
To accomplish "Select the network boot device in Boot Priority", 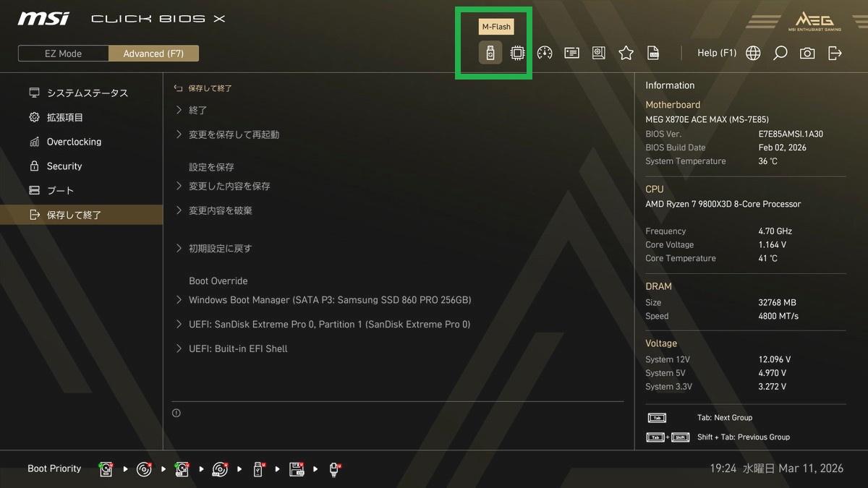I will click(335, 469).
